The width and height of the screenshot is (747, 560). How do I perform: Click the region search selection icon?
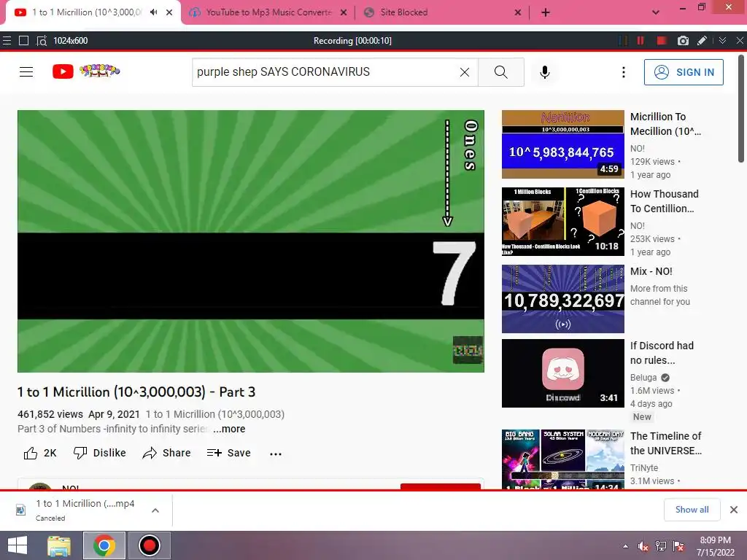(x=42, y=41)
